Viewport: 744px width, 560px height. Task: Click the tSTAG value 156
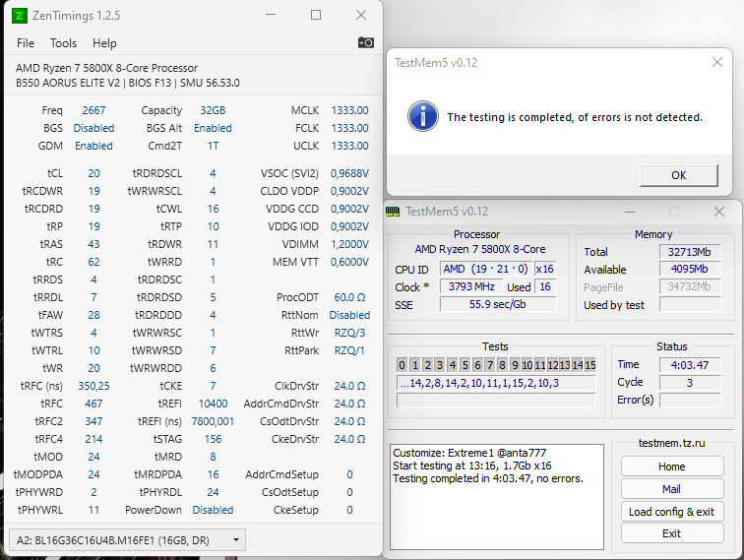[x=213, y=439]
